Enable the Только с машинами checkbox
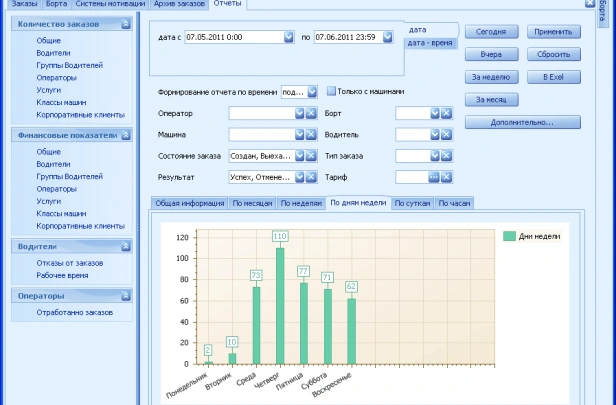Image resolution: width=616 pixels, height=405 pixels. point(331,91)
